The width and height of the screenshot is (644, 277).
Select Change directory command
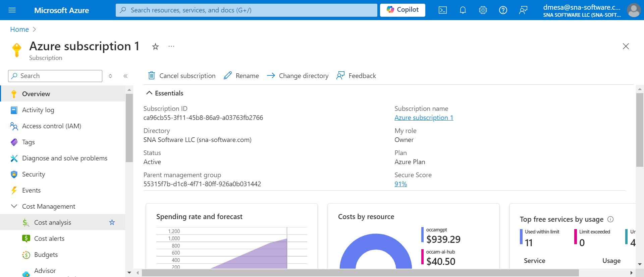click(298, 76)
